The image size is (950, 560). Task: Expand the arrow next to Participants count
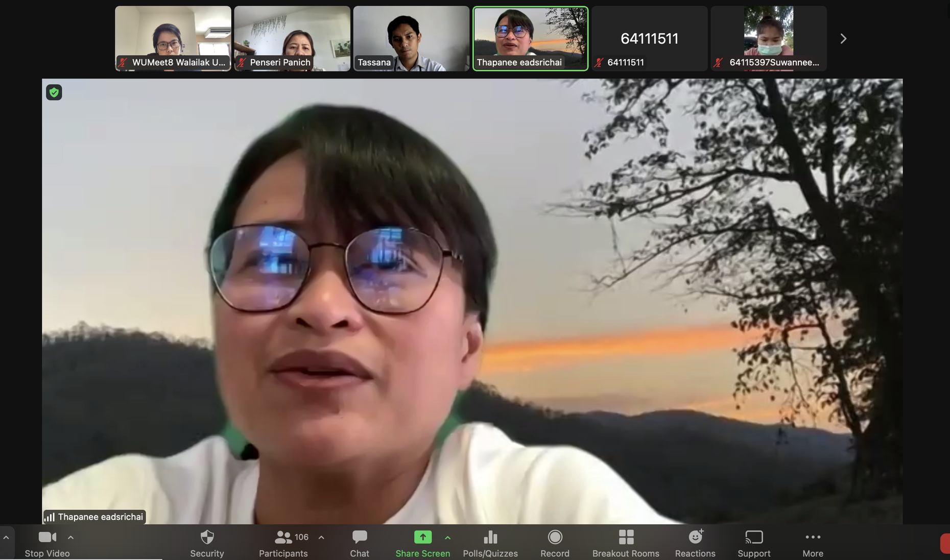click(x=321, y=538)
